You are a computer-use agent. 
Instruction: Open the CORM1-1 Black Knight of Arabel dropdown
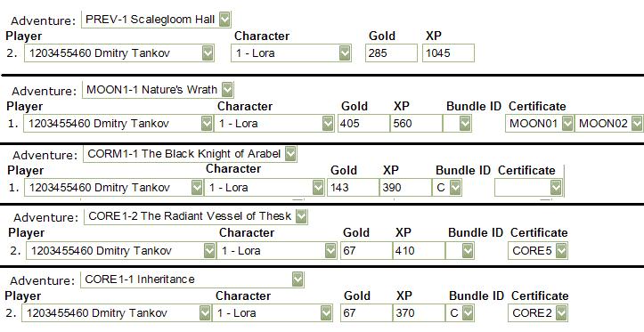pos(190,154)
